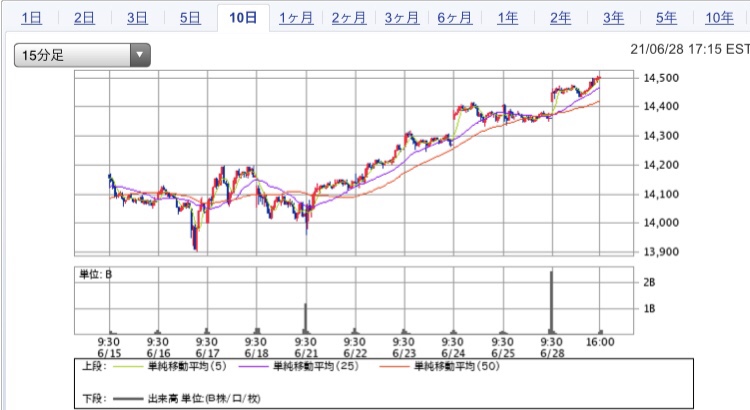The image size is (750, 410).
Task: Click the grey 出来高 volume legend swatch
Action: tap(127, 399)
